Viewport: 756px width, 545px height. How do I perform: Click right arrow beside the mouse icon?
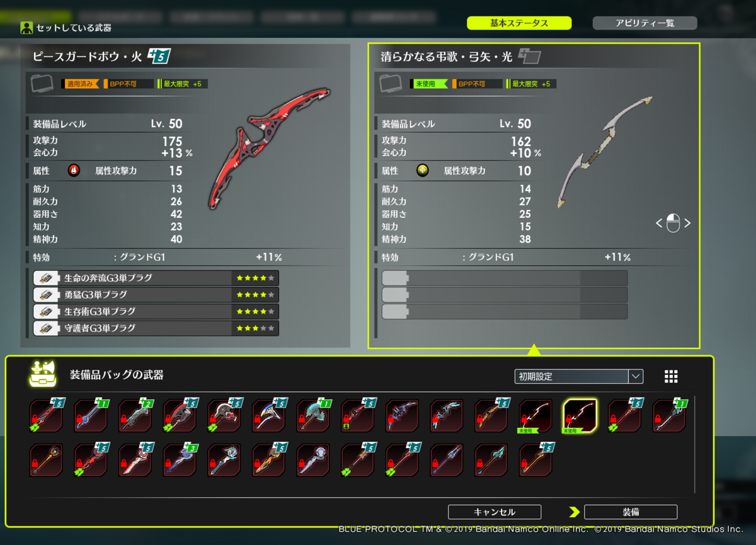pos(687,223)
